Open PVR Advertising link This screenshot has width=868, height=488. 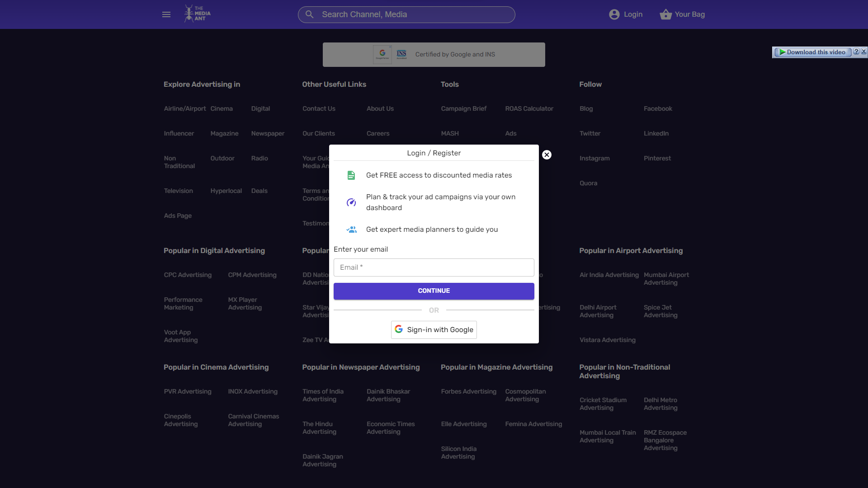tap(188, 392)
